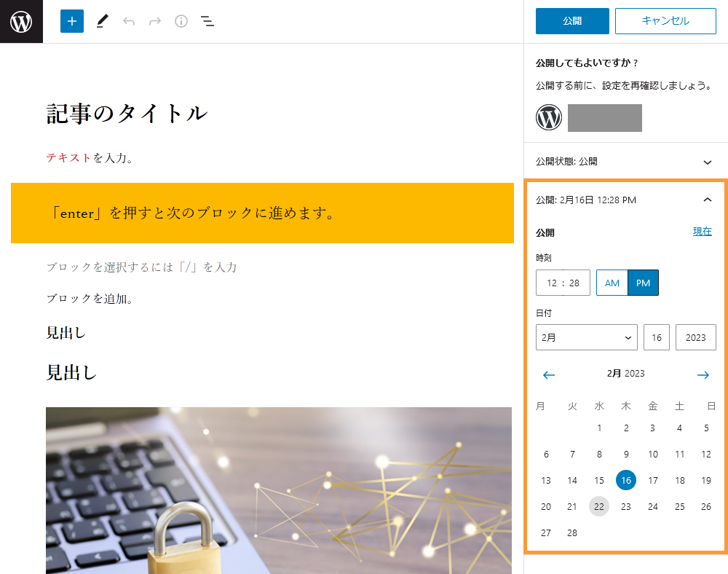Undo the last change

(x=128, y=21)
